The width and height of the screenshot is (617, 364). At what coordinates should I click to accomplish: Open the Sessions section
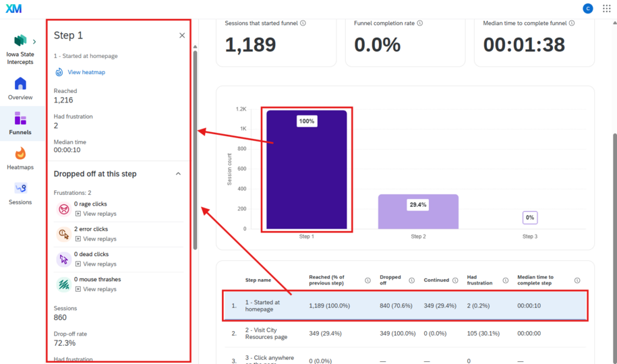tap(20, 193)
